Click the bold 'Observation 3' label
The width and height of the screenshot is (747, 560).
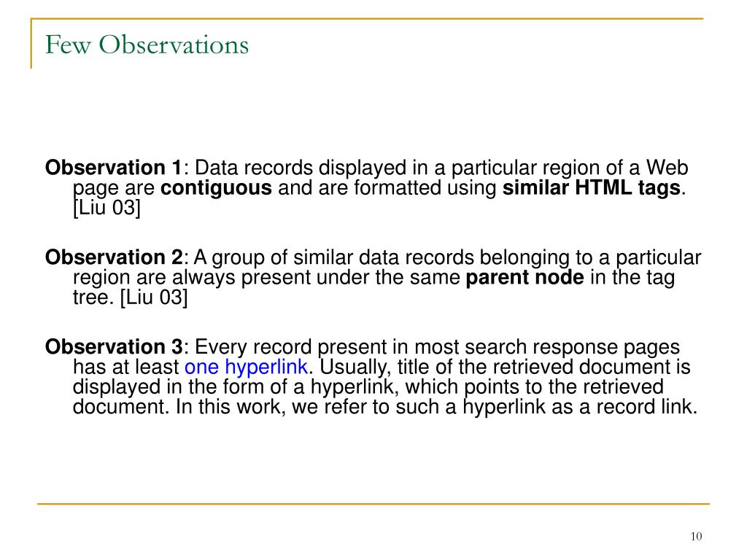click(x=113, y=346)
